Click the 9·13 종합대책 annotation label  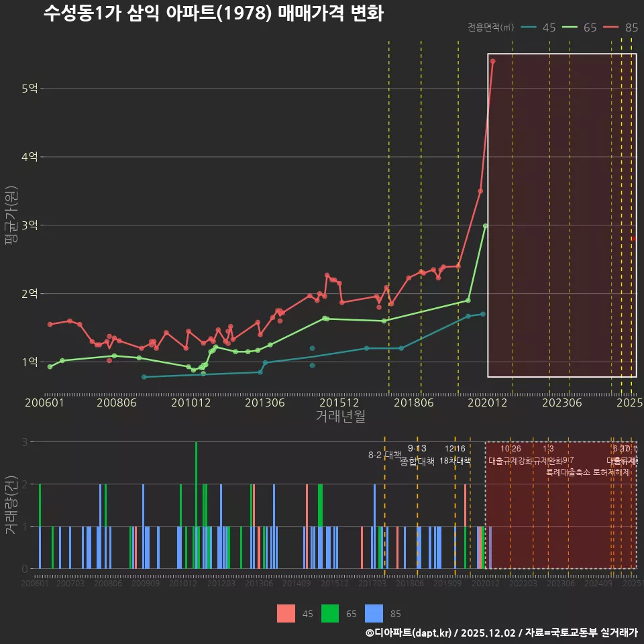point(417,455)
